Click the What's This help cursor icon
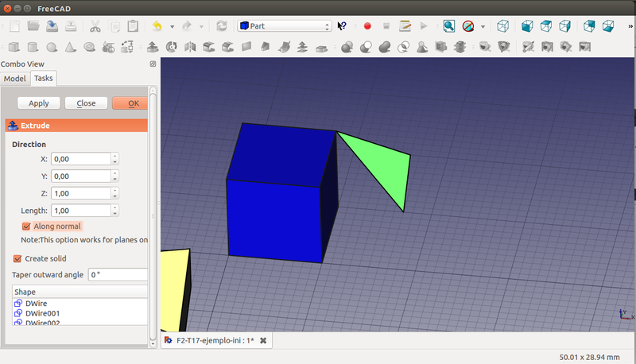 click(x=343, y=26)
